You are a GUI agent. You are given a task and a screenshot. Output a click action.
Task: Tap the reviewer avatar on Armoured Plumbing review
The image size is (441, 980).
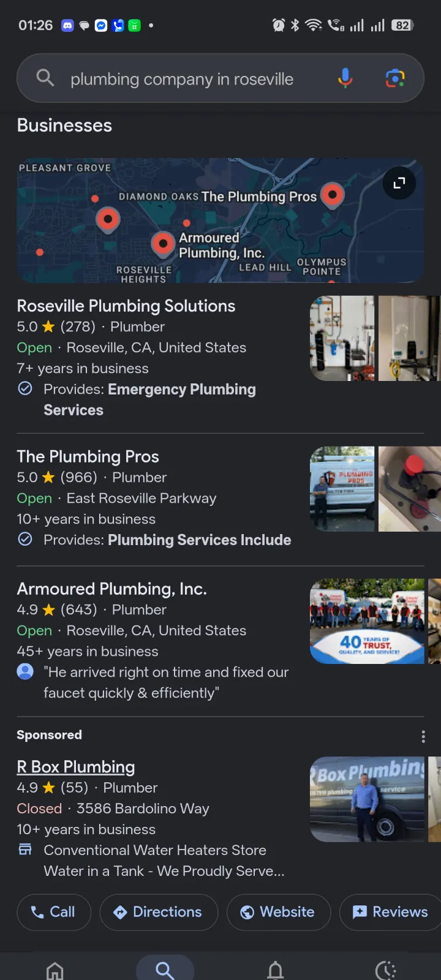point(25,671)
